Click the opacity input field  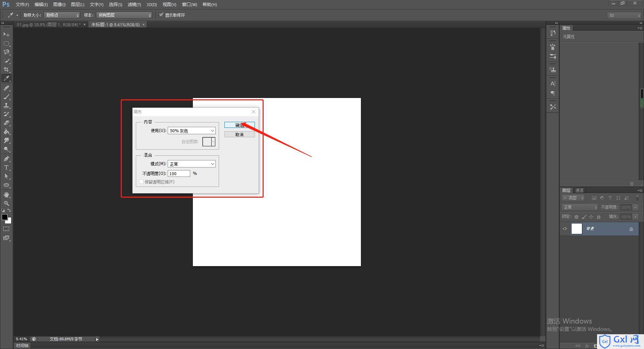[x=179, y=173]
